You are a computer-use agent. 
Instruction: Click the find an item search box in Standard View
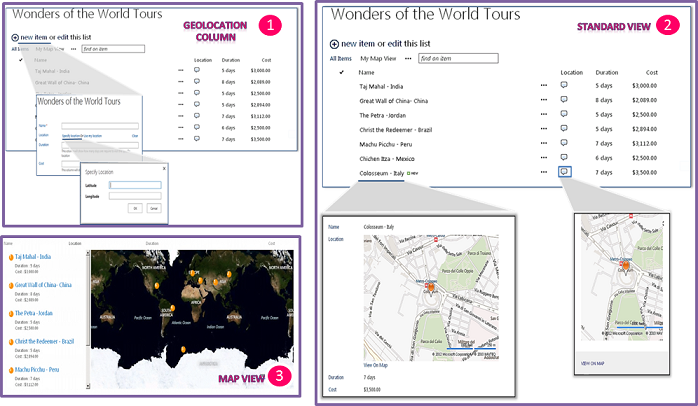pyautogui.click(x=458, y=58)
